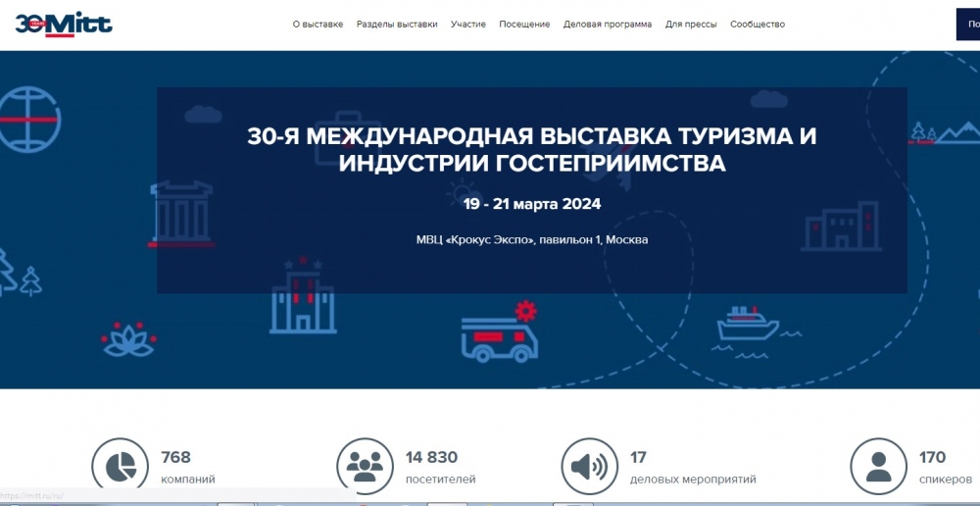The image size is (980, 506).
Task: Click the exhibition title heading in banner
Action: 531,149
